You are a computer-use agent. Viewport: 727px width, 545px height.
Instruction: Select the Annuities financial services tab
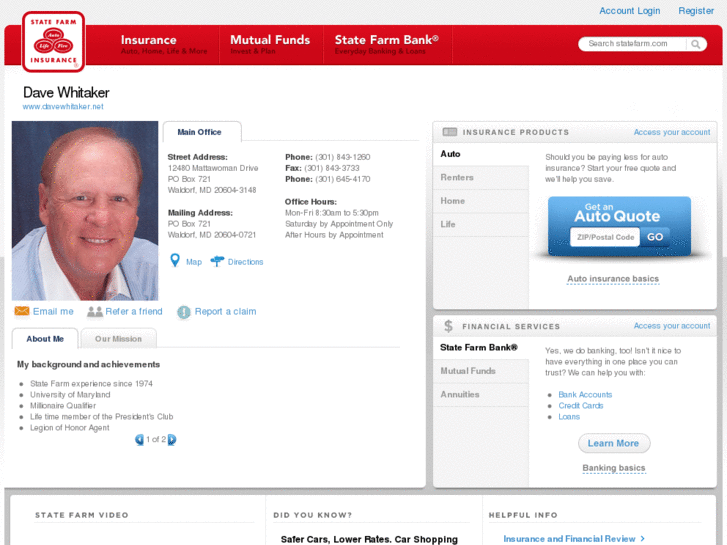(481, 395)
